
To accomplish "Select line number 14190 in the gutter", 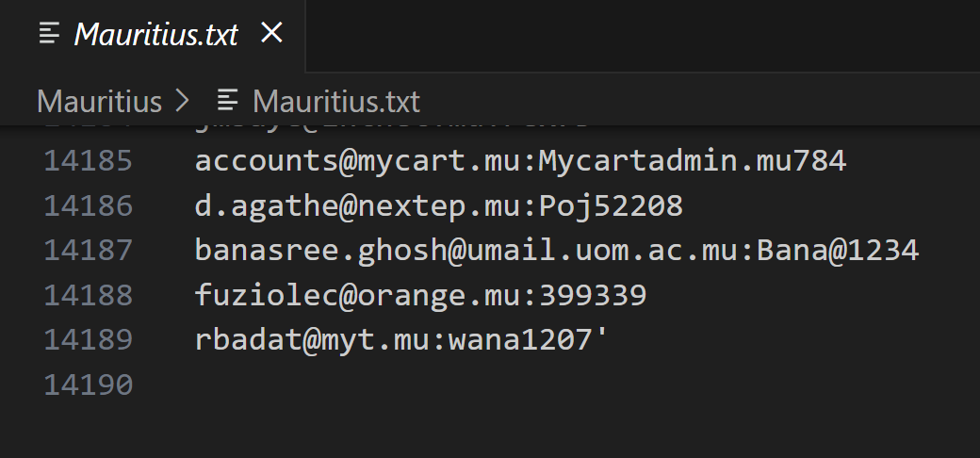I will [x=88, y=385].
